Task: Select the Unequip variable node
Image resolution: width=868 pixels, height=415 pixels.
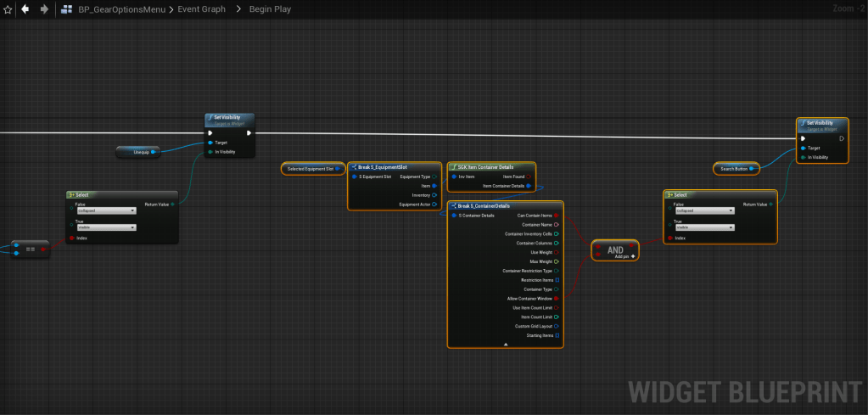Action: pyautogui.click(x=137, y=152)
